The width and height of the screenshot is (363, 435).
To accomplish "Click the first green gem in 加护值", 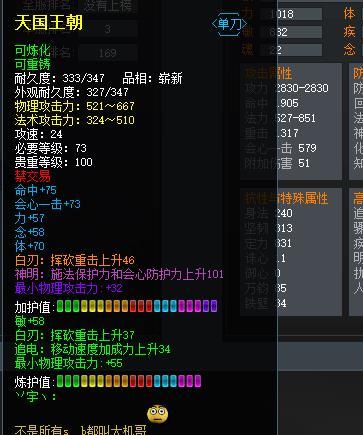I will coord(60,306).
